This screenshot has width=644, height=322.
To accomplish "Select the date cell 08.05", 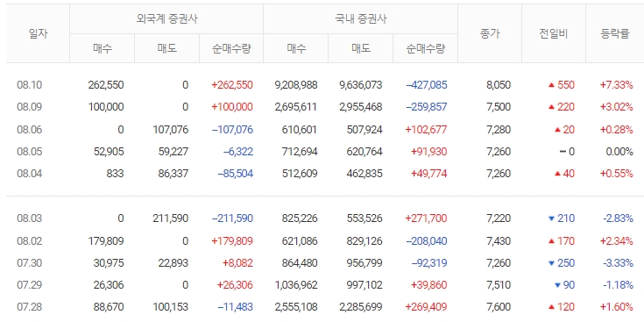I will (x=30, y=152).
